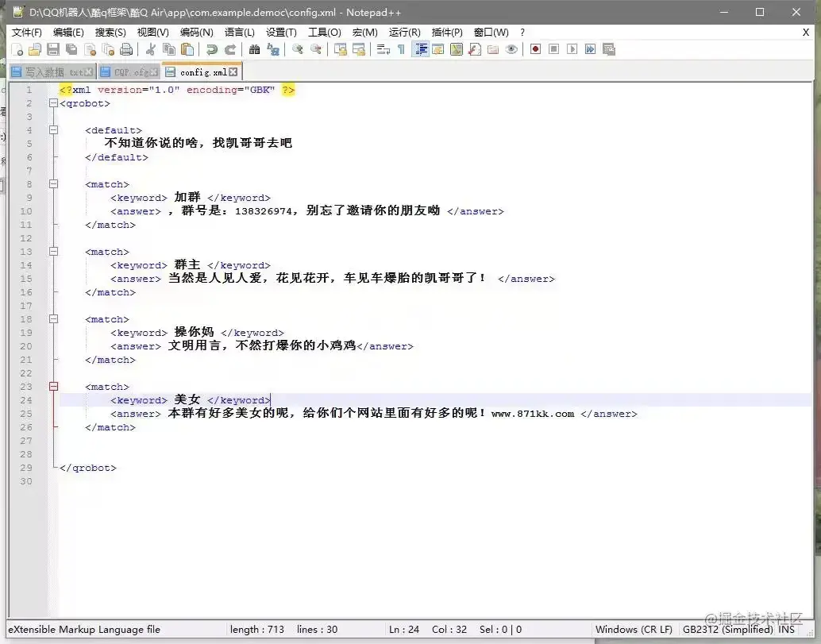Save the current recorded macro icon

coord(608,50)
